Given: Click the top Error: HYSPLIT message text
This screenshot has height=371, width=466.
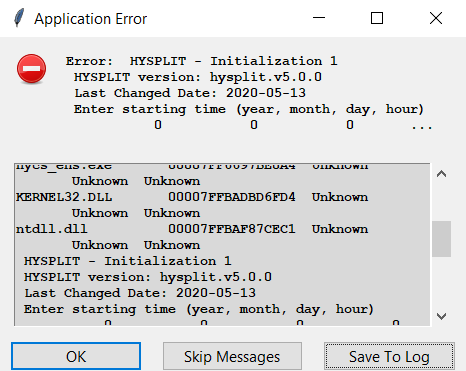Looking at the screenshot, I should [x=202, y=61].
